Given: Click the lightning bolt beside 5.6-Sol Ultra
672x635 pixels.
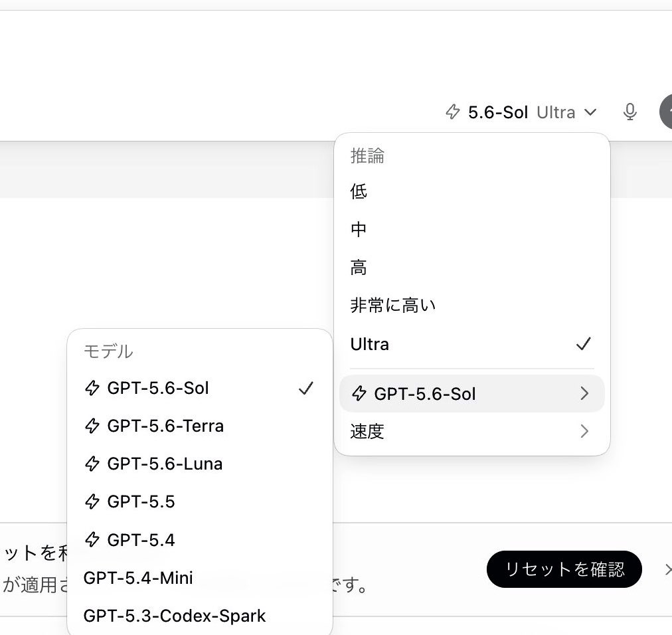Looking at the screenshot, I should point(453,112).
